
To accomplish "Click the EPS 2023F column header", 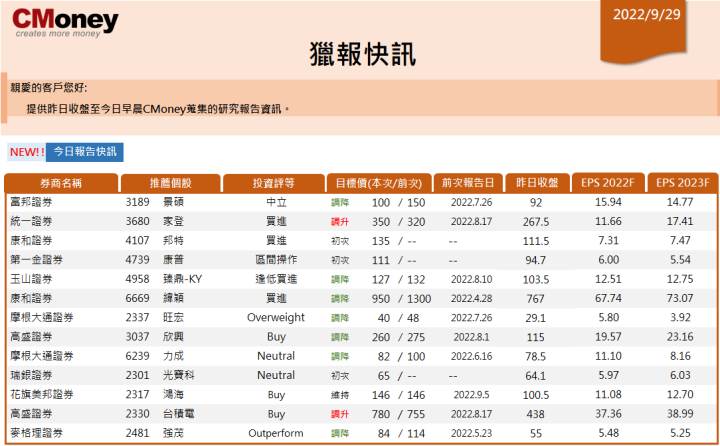I will click(682, 183).
